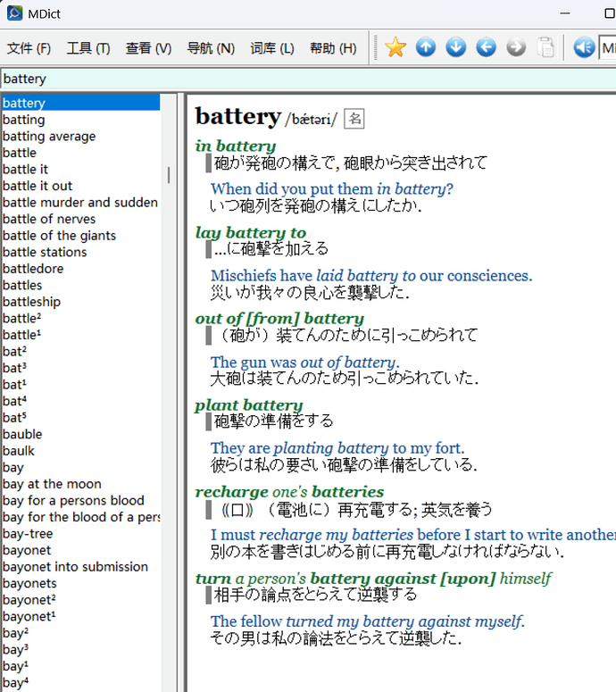
Task: Click example 'When did you put them in battery?'
Action: pos(332,189)
